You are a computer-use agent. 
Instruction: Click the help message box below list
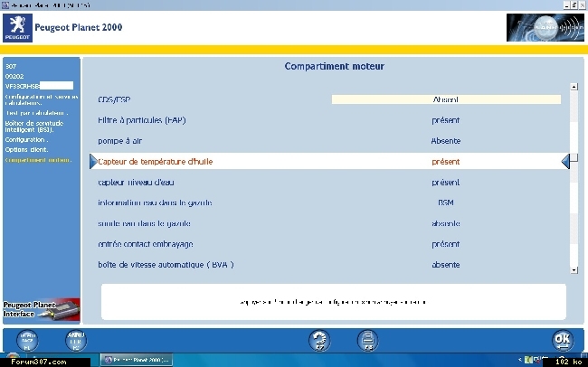[x=334, y=302]
